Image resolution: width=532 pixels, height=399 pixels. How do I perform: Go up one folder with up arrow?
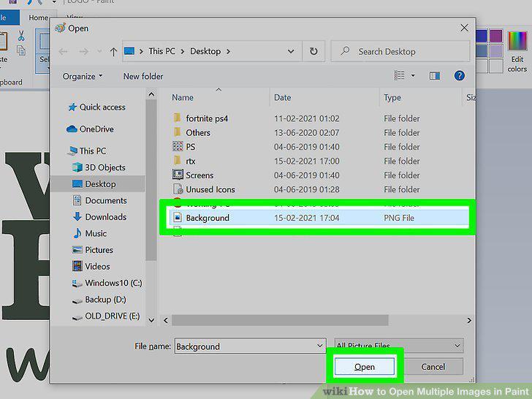pos(113,52)
